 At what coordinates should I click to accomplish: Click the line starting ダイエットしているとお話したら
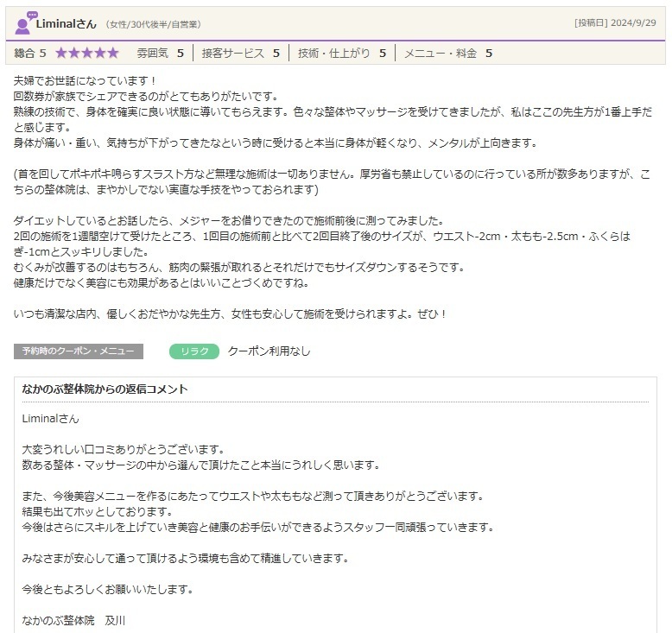pos(229,221)
